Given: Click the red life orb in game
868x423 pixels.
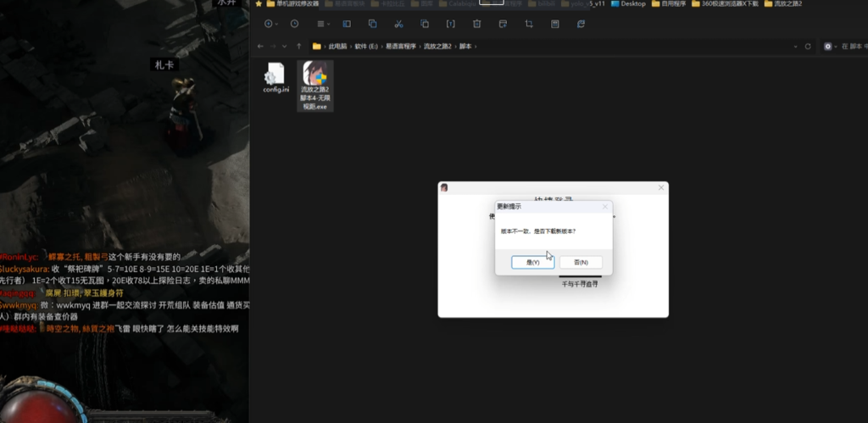Looking at the screenshot, I should click(x=40, y=407).
